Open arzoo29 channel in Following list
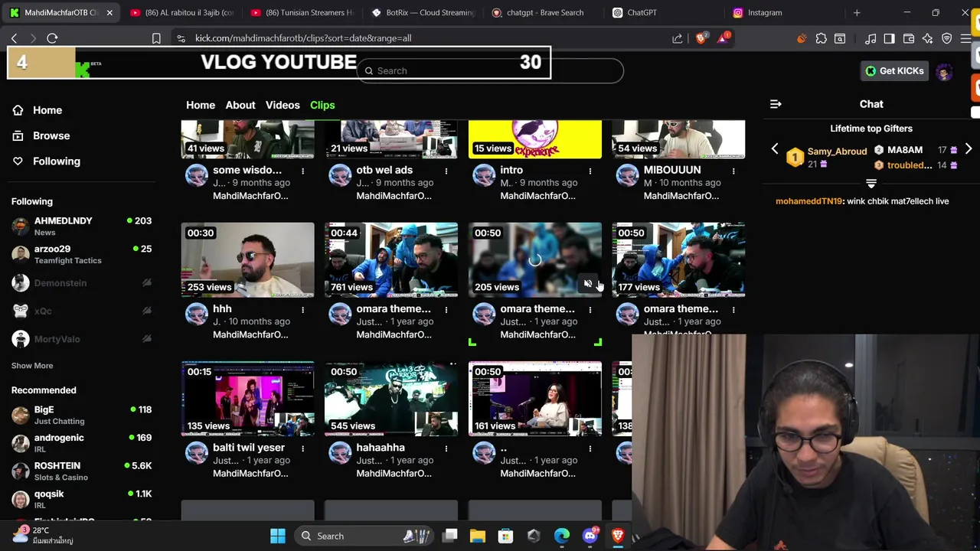 pos(81,254)
